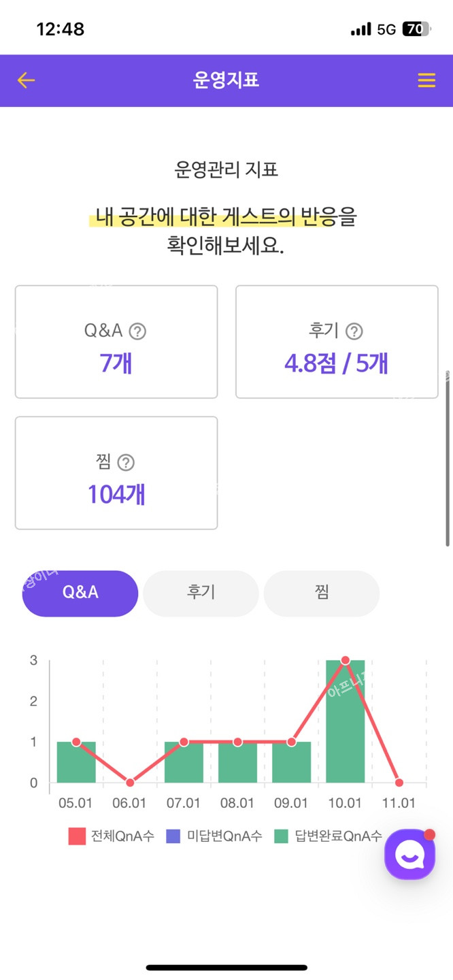Switch to the 후기 chart tab
Screen dimensions: 453x980
pos(201,593)
